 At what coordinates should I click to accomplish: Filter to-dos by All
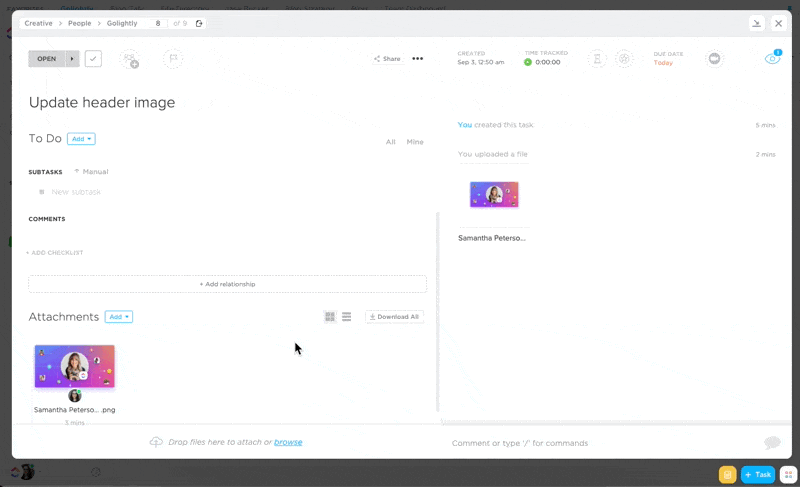390,142
